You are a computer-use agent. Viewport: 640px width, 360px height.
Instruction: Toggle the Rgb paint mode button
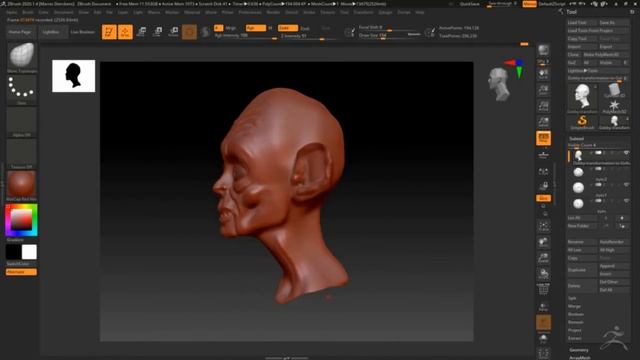(x=256, y=28)
